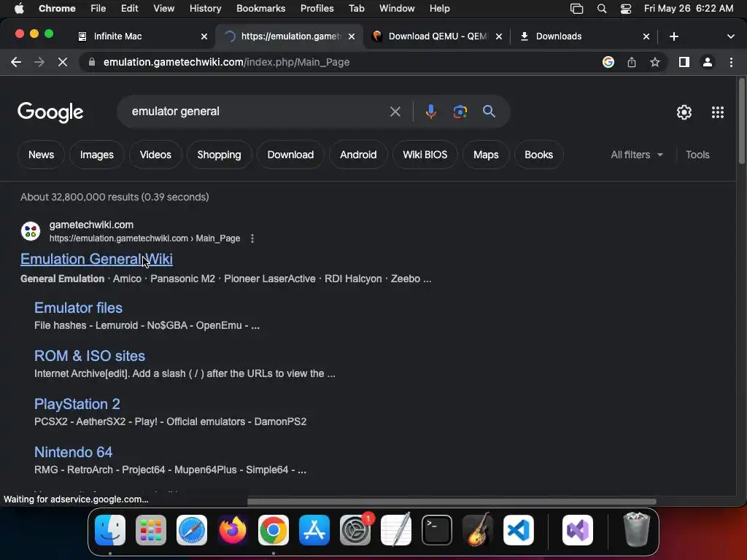The width and height of the screenshot is (747, 560).
Task: Open the PlayStation 2 sublink
Action: (x=77, y=404)
